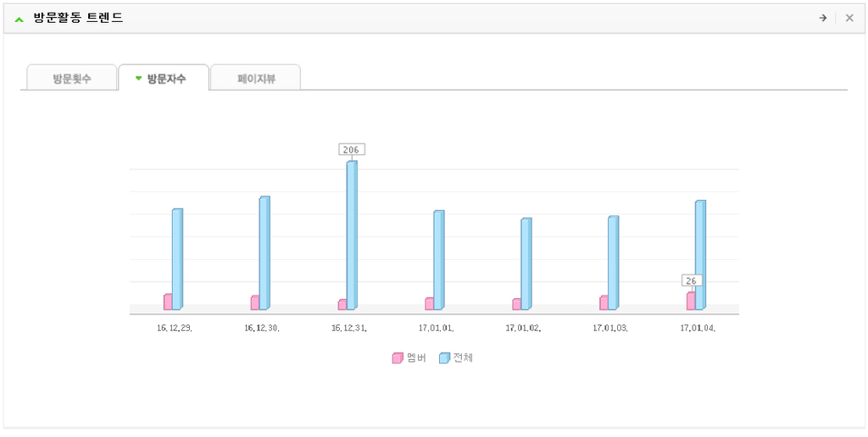868x437 pixels.
Task: Click the 206 value label
Action: [352, 149]
